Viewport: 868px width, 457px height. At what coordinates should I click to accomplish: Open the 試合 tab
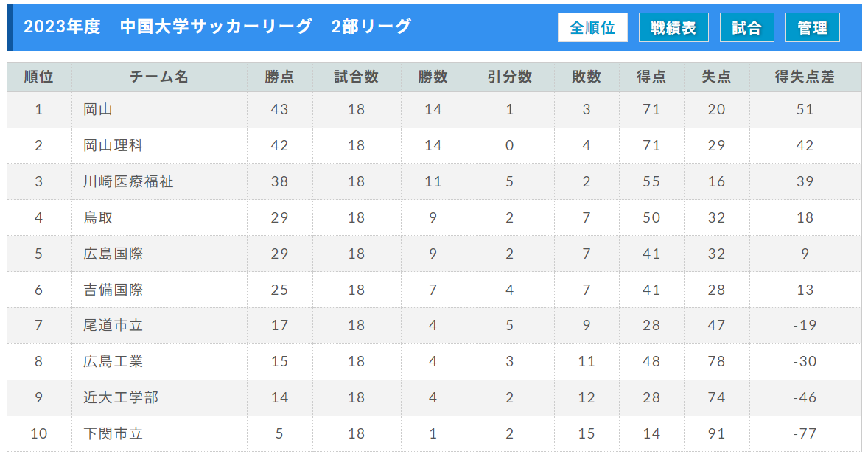click(746, 28)
